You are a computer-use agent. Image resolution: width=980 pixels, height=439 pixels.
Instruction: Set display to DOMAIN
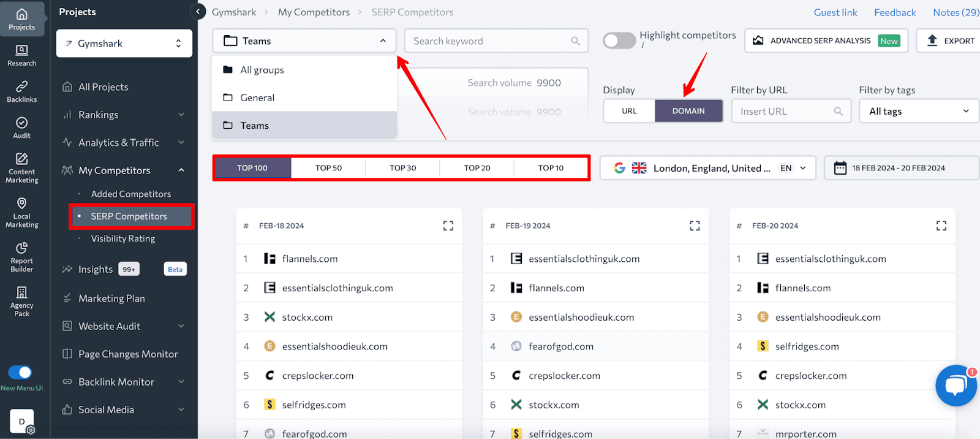pos(688,111)
